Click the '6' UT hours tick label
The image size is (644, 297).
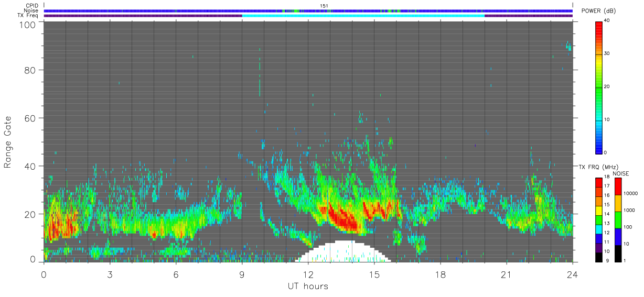pos(176,274)
